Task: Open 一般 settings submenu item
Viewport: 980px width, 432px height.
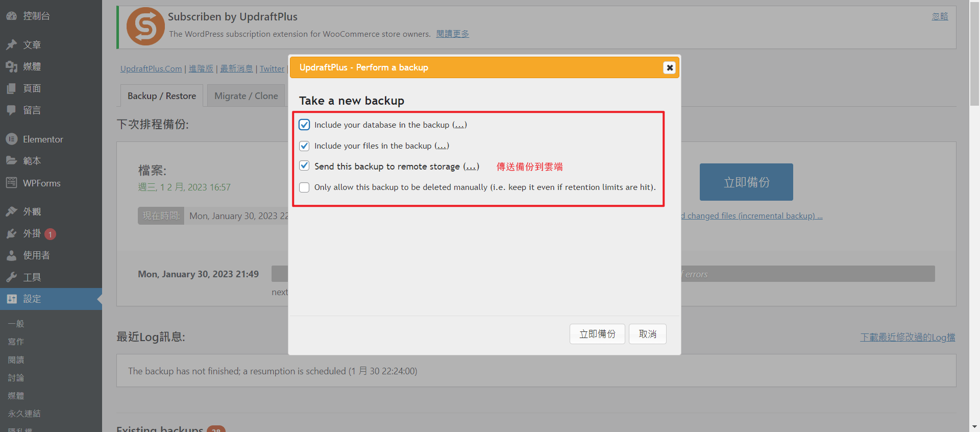Action: click(16, 324)
